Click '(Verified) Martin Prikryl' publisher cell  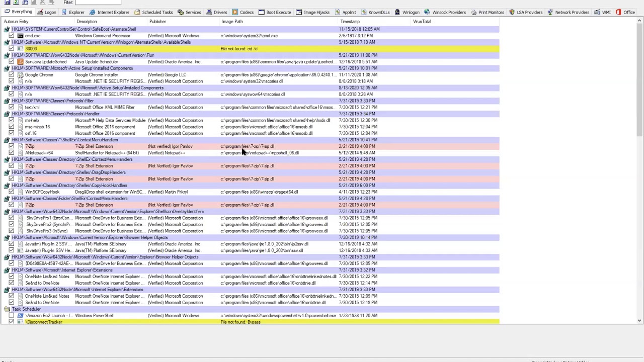168,192
